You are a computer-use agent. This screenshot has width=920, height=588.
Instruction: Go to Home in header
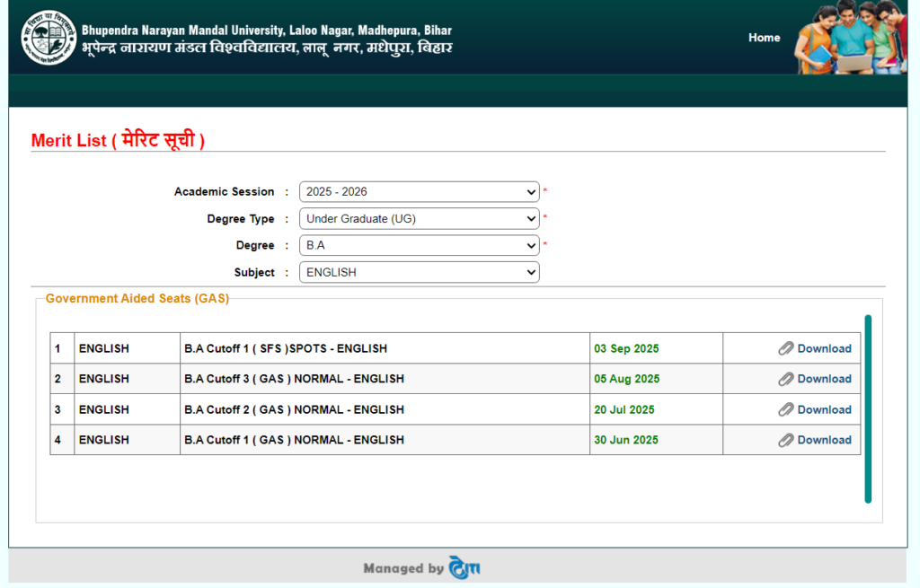(x=764, y=38)
